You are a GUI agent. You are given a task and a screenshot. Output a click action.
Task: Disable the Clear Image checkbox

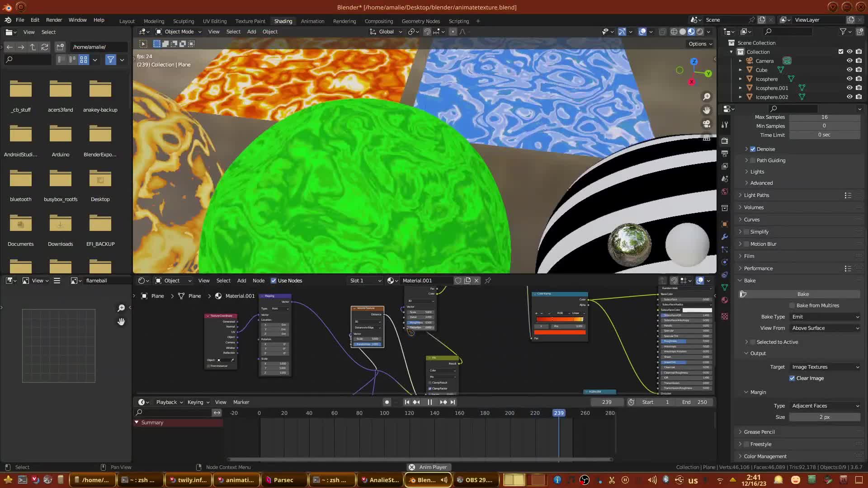(792, 378)
